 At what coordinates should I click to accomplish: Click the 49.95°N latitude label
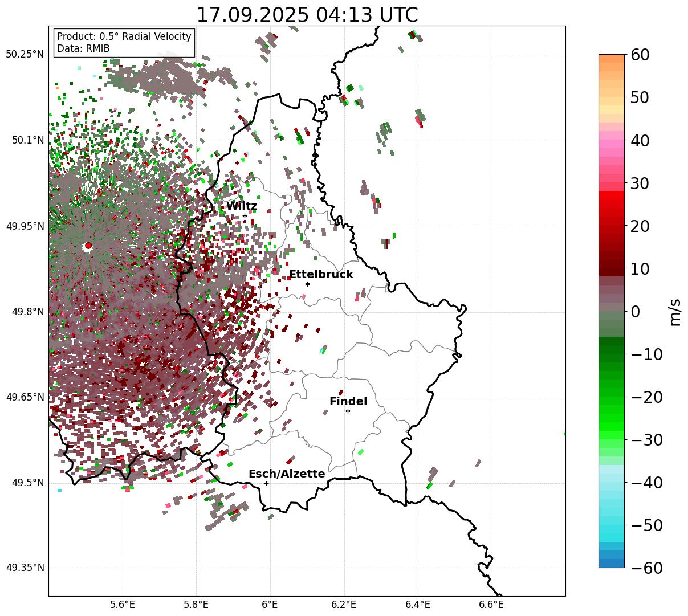click(25, 226)
